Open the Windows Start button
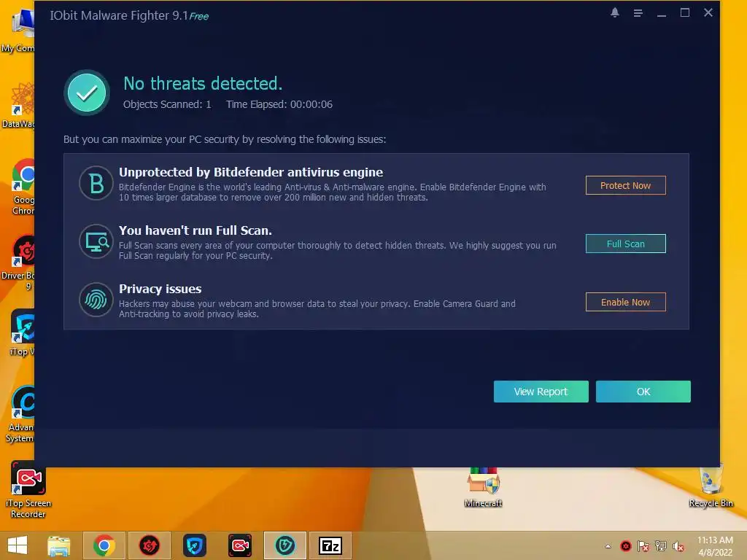The image size is (747, 560). pyautogui.click(x=18, y=545)
